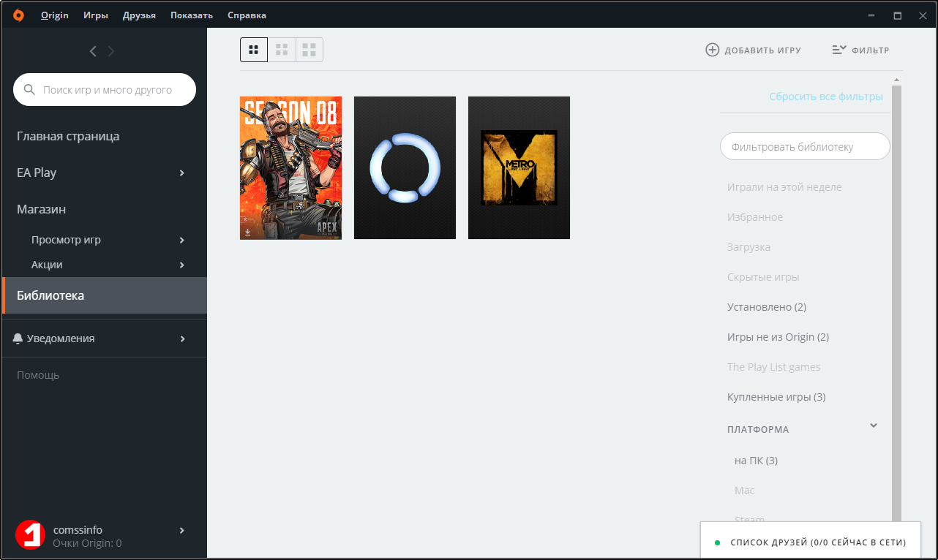Filter by Установлено (2)
Image resolution: width=938 pixels, height=560 pixels.
767,307
